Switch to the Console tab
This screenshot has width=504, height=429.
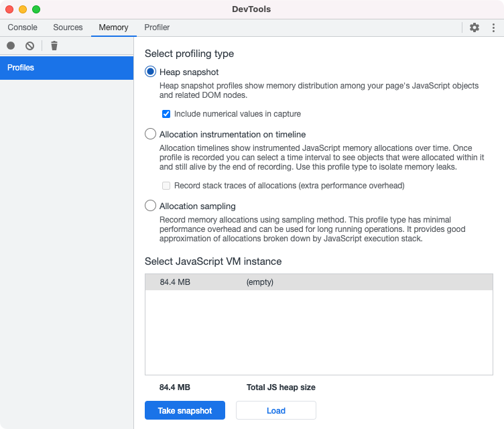click(x=23, y=27)
